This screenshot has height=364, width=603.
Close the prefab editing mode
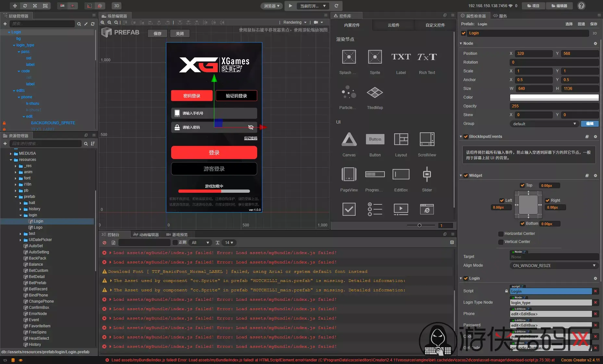[x=180, y=33]
